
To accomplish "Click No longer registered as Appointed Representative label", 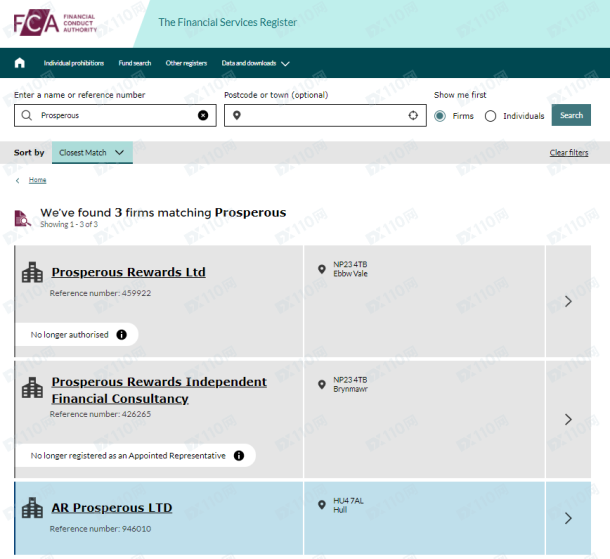I will point(128,456).
